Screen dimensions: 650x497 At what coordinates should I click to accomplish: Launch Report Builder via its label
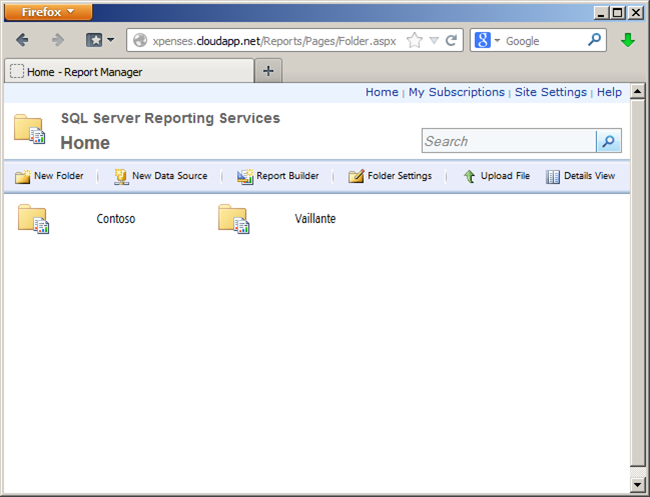click(x=287, y=176)
